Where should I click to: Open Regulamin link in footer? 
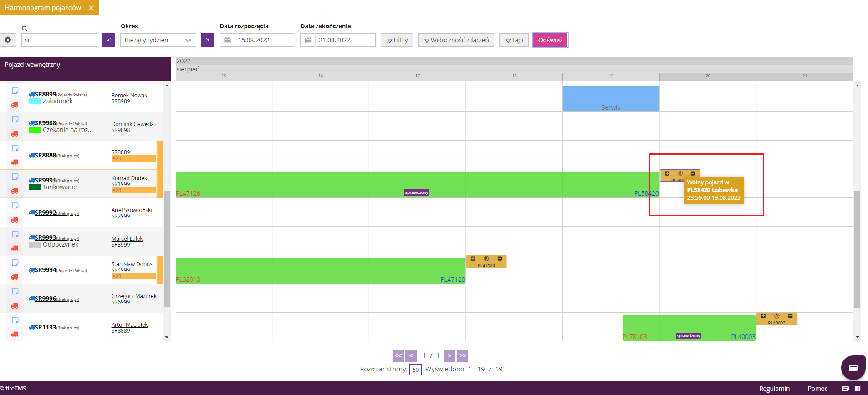click(774, 389)
